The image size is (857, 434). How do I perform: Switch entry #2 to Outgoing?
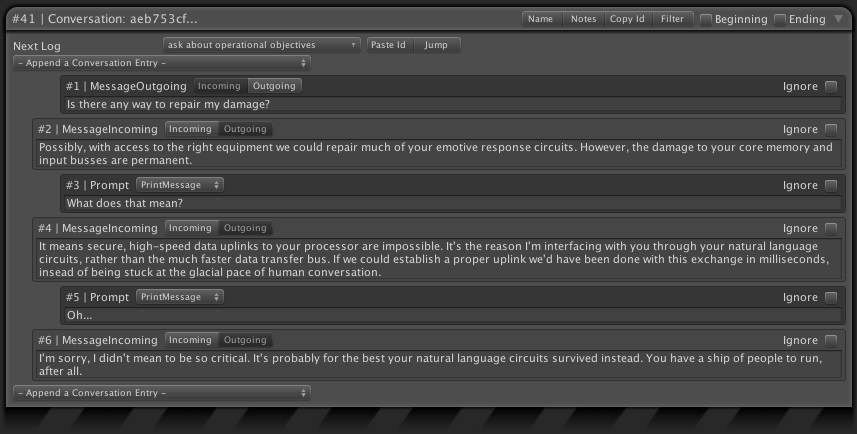[x=245, y=129]
